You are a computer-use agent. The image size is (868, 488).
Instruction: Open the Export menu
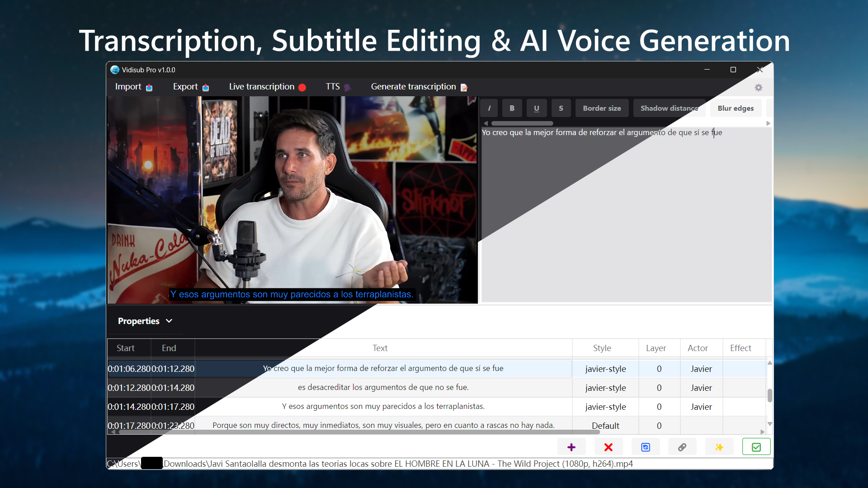[190, 86]
